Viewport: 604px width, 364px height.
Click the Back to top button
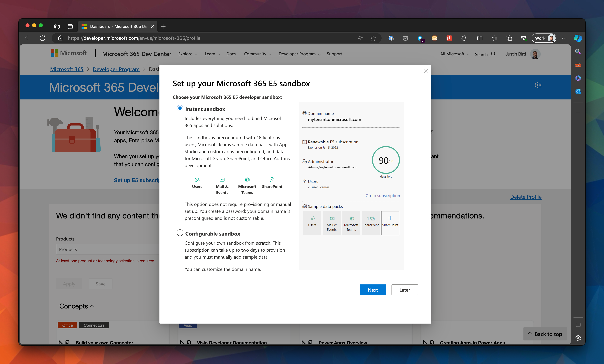[545, 334]
